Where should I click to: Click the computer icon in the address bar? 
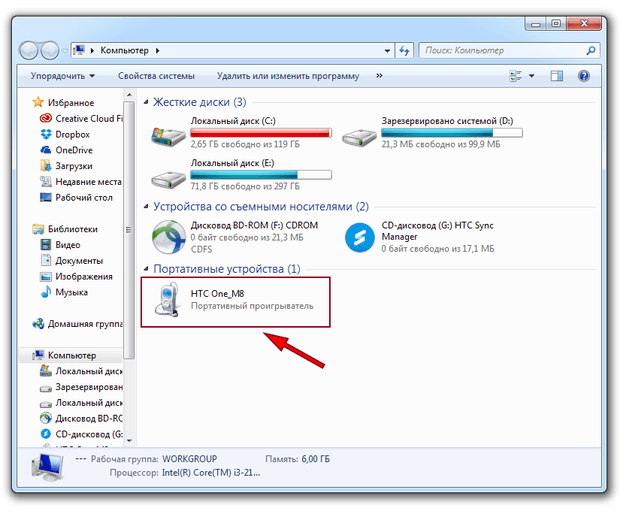click(x=79, y=50)
